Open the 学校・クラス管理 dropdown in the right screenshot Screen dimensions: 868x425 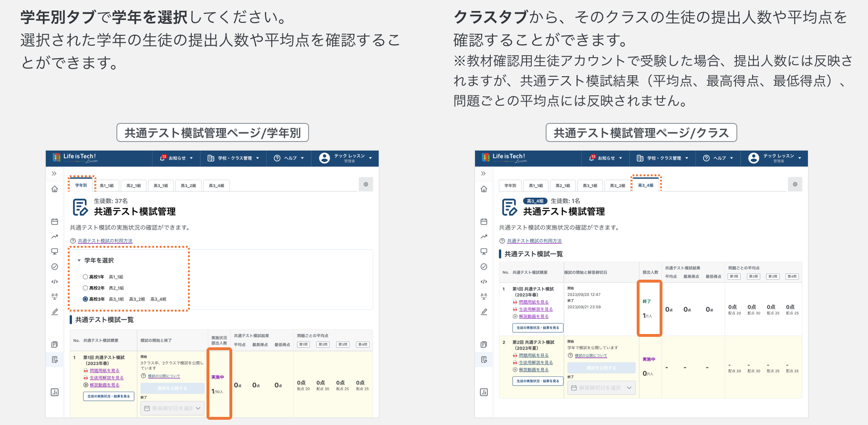click(662, 158)
